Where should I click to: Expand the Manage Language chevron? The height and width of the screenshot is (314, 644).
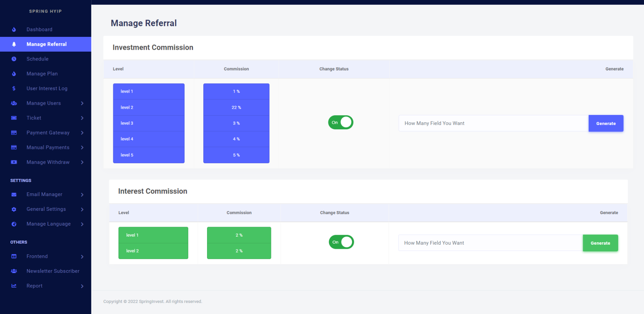point(82,224)
